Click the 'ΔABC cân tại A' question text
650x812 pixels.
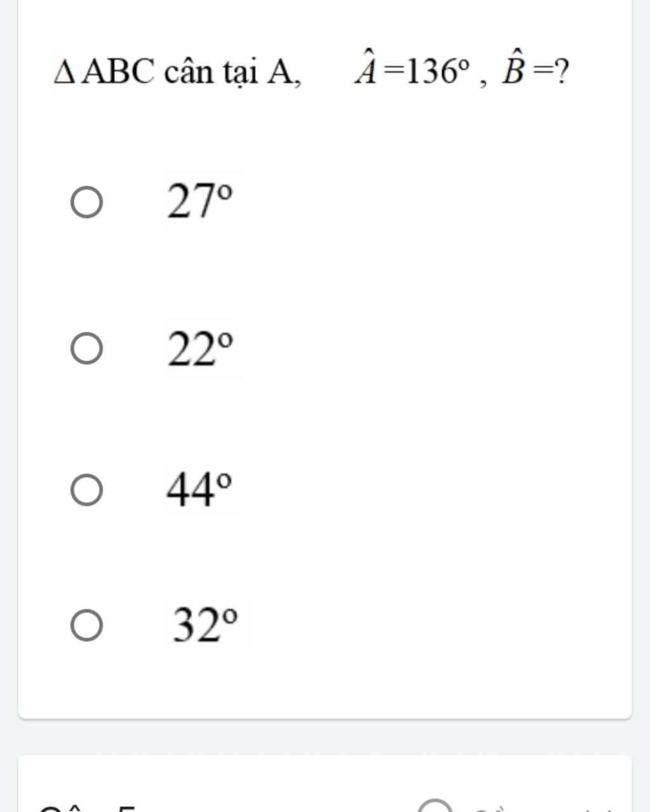(x=178, y=72)
